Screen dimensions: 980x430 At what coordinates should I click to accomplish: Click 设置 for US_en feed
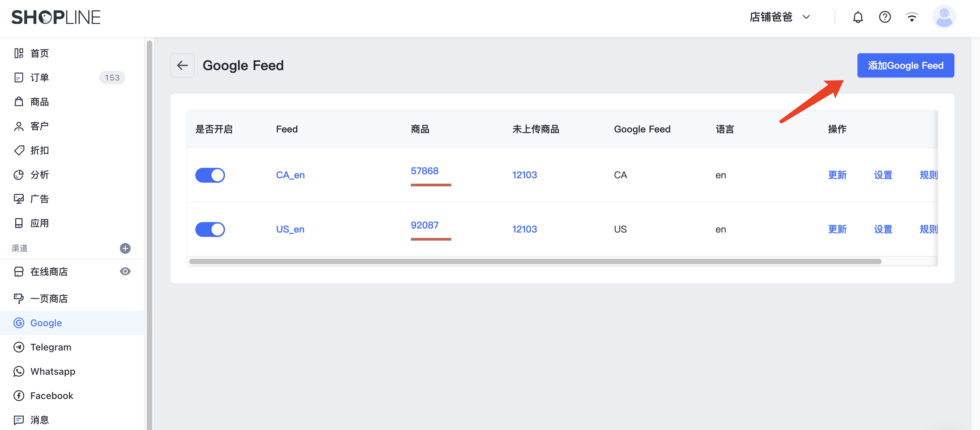tap(883, 229)
